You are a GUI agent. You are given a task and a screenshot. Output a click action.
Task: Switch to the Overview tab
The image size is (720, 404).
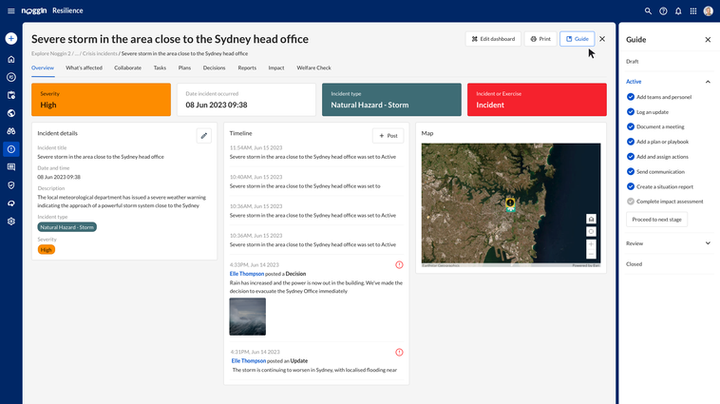pos(43,68)
